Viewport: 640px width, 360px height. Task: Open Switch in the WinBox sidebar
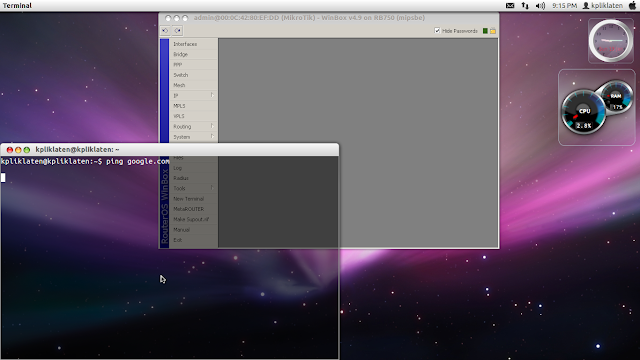pos(193,75)
